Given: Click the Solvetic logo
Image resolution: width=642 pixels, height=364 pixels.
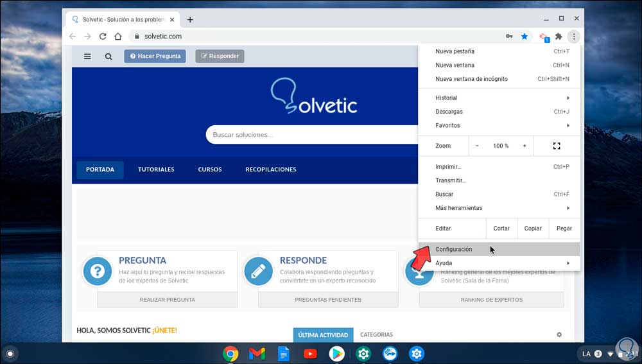Looking at the screenshot, I should [x=314, y=96].
